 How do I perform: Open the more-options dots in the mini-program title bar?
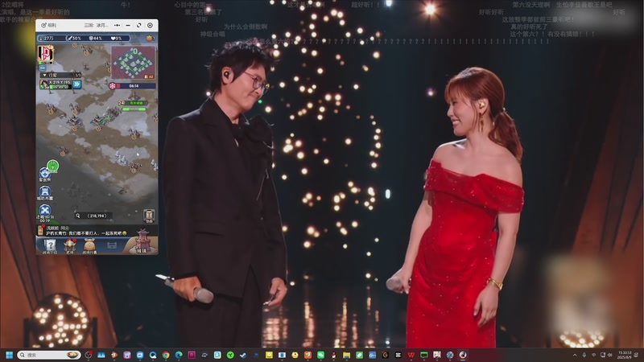tap(117, 25)
